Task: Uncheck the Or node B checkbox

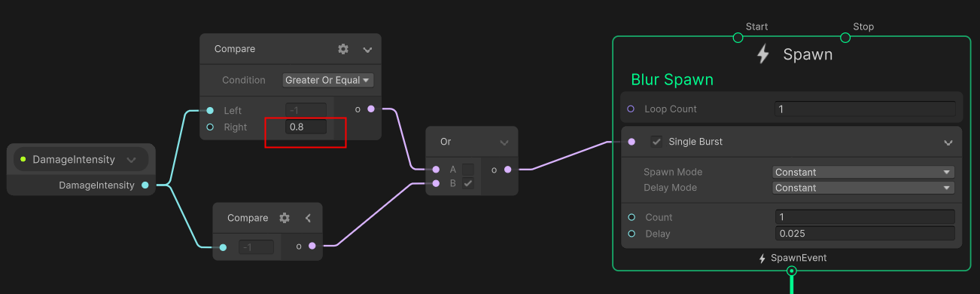Action: (468, 183)
